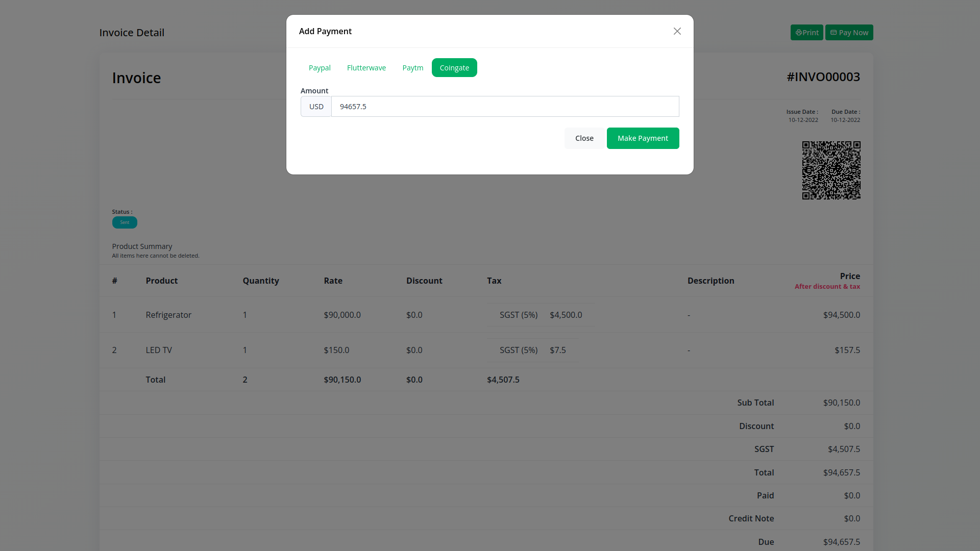Select the Coingate payment tab
The image size is (980, 551).
point(454,68)
